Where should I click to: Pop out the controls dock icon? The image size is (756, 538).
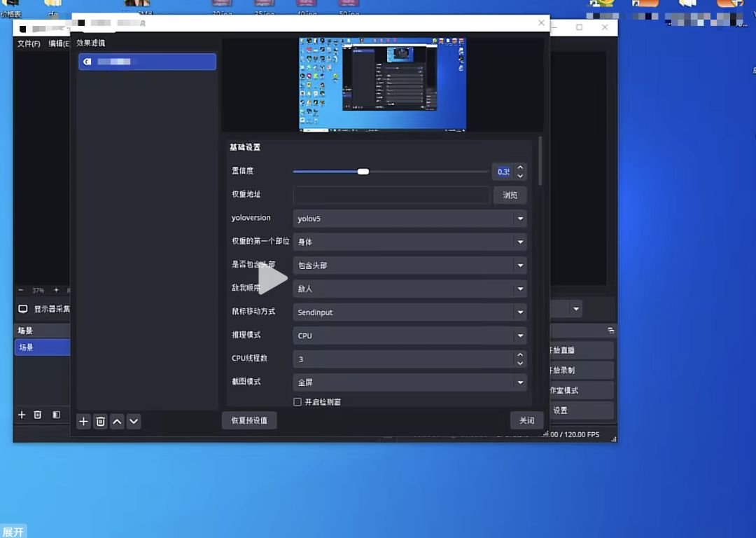pyautogui.click(x=611, y=330)
